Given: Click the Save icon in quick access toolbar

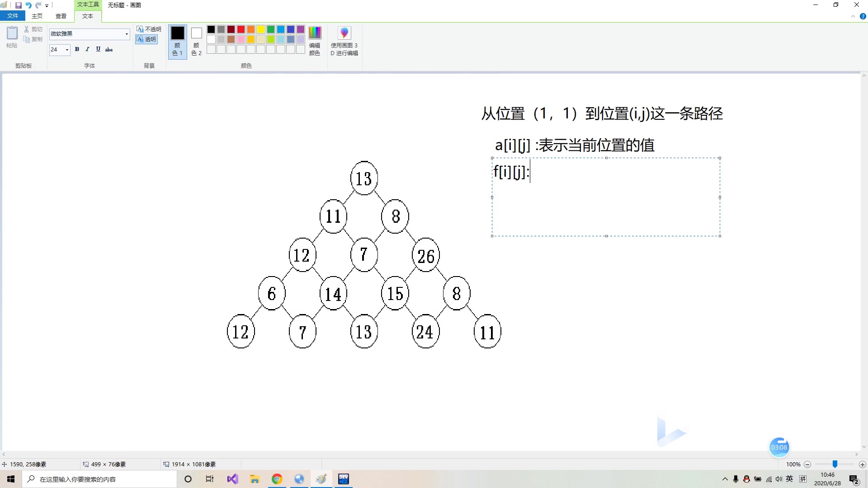Looking at the screenshot, I should (x=19, y=5).
